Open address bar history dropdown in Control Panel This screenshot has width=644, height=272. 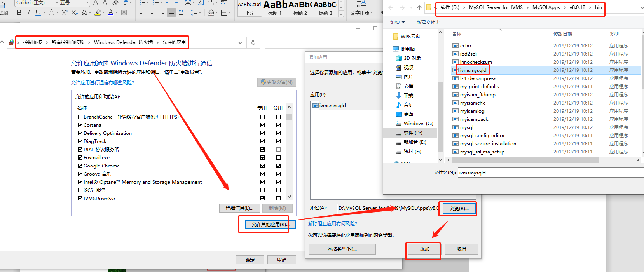[240, 42]
